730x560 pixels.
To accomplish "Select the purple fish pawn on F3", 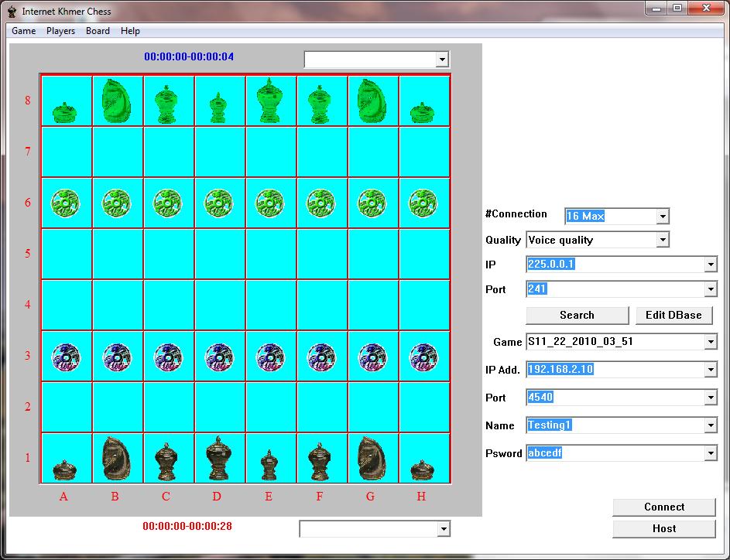I will coord(320,357).
